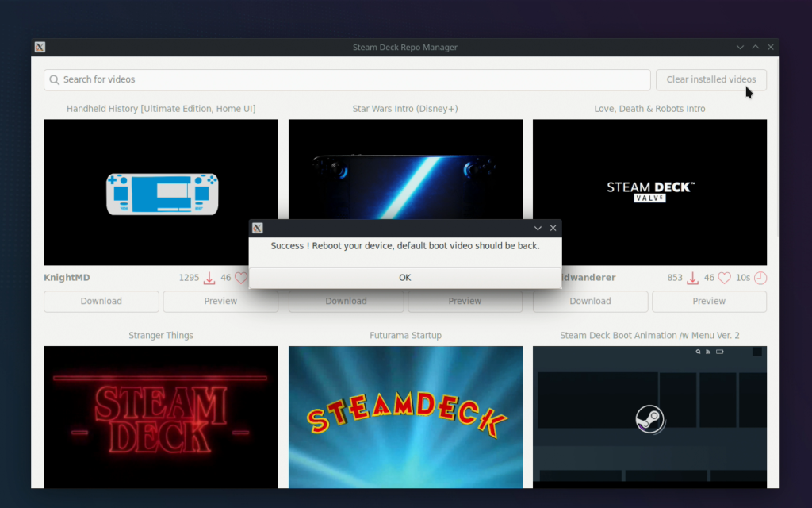Click the clock duration icon after 10s
The height and width of the screenshot is (508, 812).
(x=760, y=278)
